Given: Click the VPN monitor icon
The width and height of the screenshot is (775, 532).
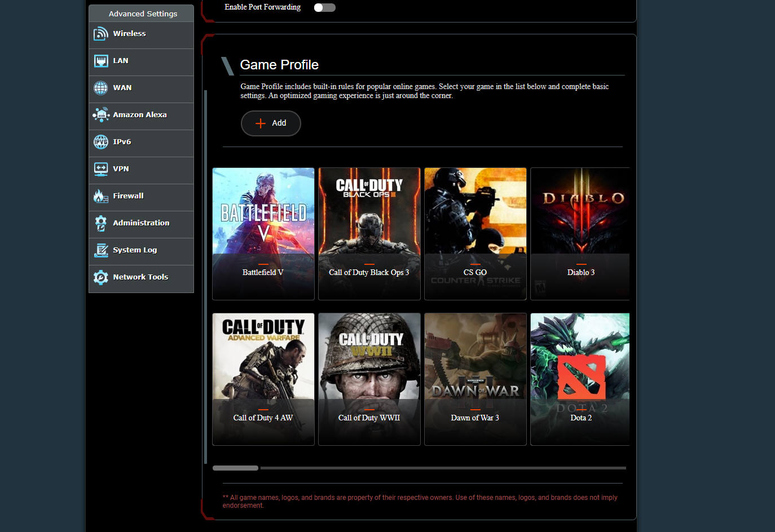Looking at the screenshot, I should pos(101,169).
